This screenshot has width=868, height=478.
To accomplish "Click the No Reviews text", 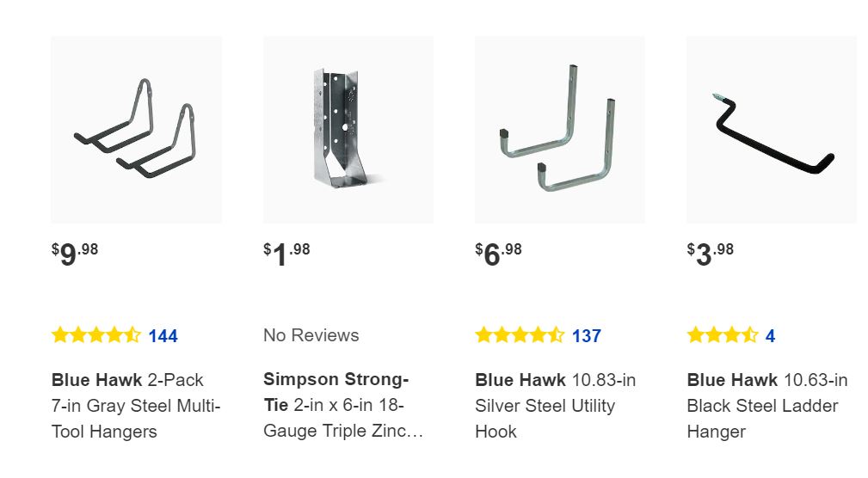I will (311, 335).
